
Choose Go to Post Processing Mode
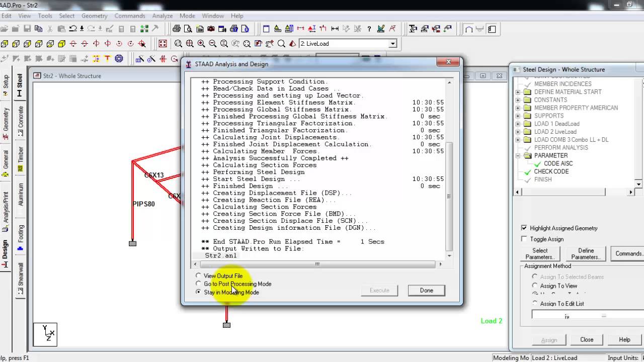pyautogui.click(x=199, y=284)
